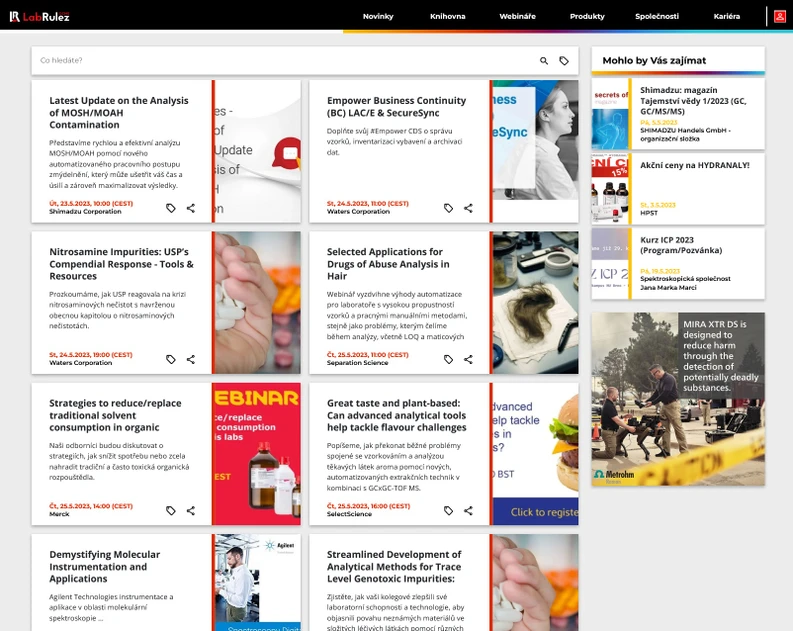Image resolution: width=793 pixels, height=631 pixels.
Task: Tag the MOSH/MOAH Contamination webinar
Action: pyautogui.click(x=171, y=208)
